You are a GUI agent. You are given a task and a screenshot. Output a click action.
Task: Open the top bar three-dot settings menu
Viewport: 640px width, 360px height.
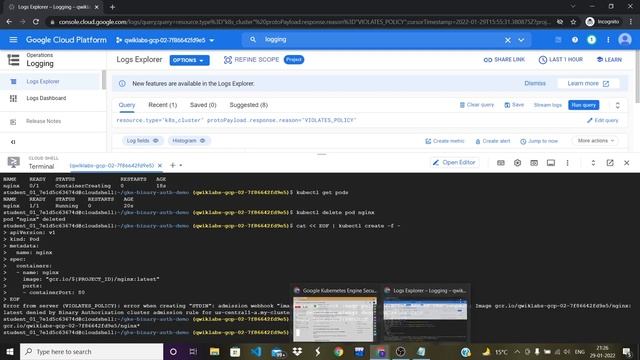[608, 40]
